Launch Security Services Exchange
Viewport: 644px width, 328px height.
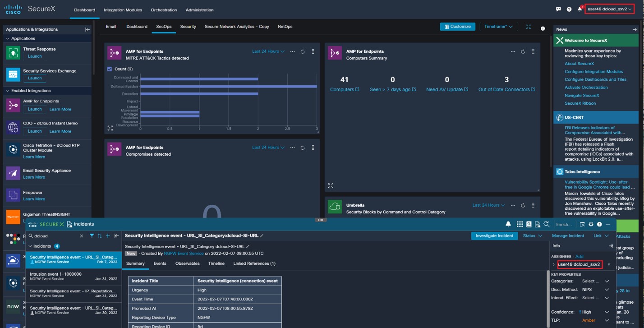[35, 78]
